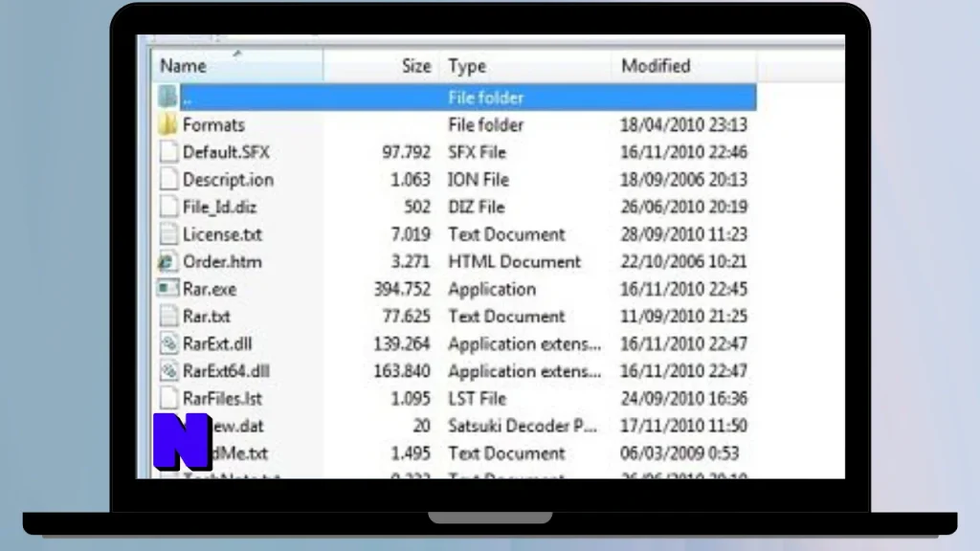980x551 pixels.
Task: Select the parent folder '..' icon
Action: (x=167, y=97)
